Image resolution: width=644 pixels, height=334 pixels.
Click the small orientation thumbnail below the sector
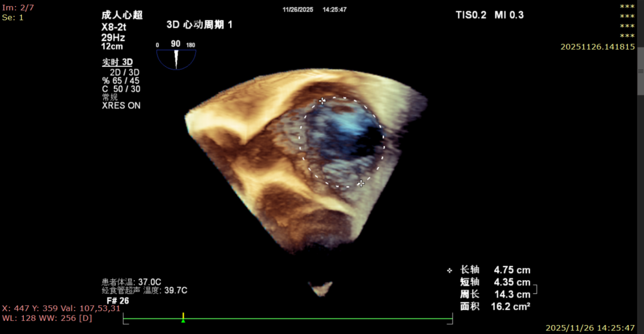pos(322,289)
